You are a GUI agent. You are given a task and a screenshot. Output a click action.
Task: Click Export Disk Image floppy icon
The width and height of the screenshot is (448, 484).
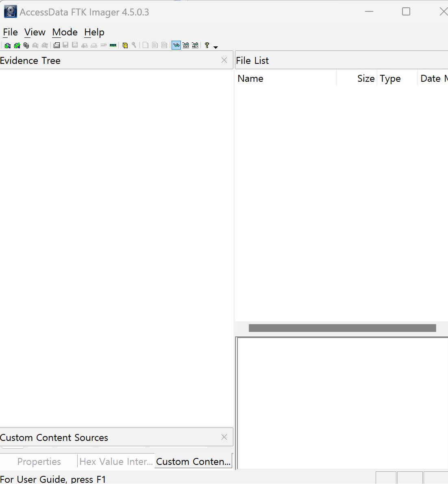(x=65, y=46)
